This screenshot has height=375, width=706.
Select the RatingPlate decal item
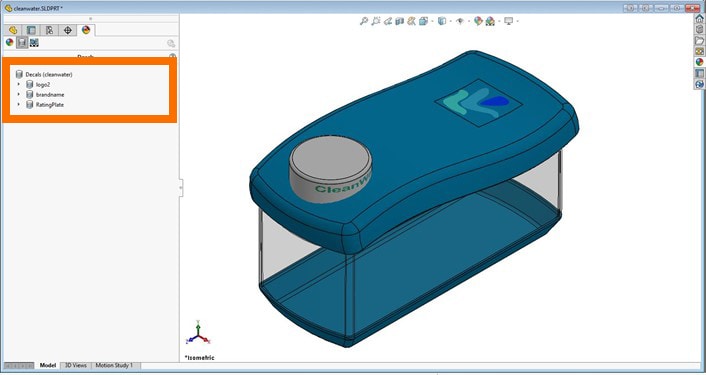pyautogui.click(x=45, y=104)
